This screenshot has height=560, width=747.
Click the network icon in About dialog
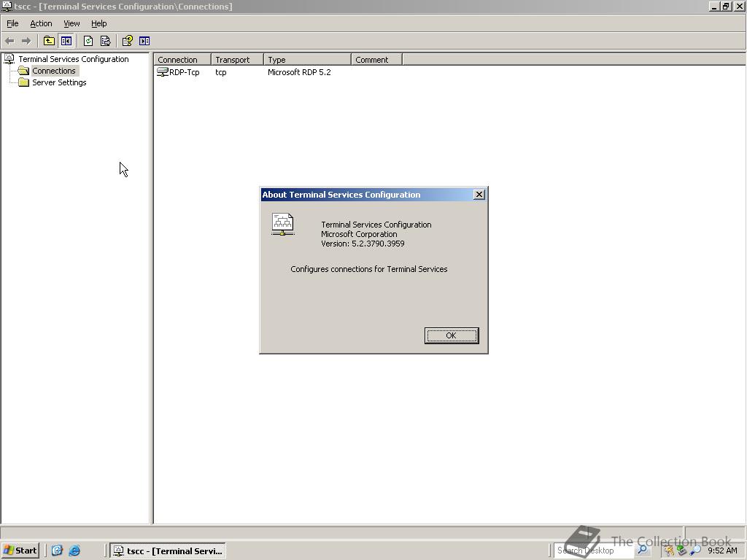coord(283,225)
